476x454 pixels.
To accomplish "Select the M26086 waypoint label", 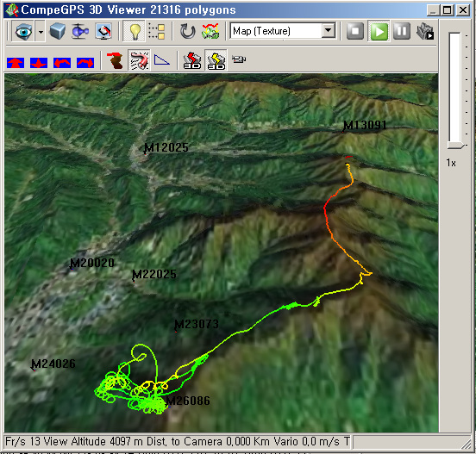I will pyautogui.click(x=188, y=401).
